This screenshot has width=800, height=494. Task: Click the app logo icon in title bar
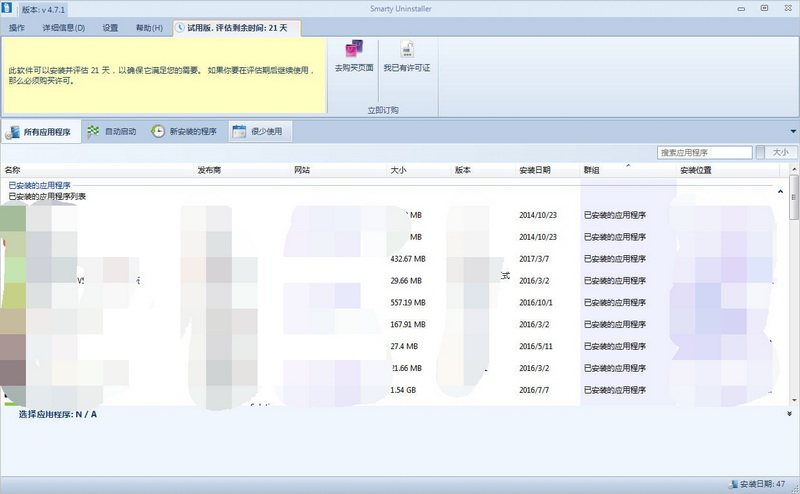click(6, 8)
